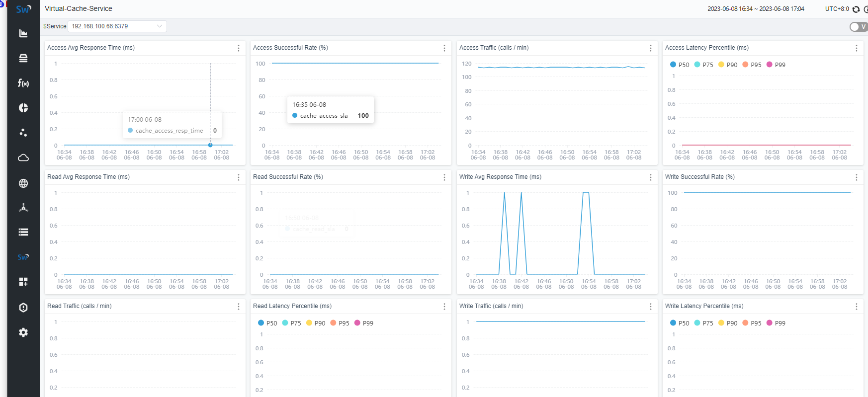The height and width of the screenshot is (397, 868).
Task: Open the three-dots cluster sidebar icon
Action: (23, 133)
